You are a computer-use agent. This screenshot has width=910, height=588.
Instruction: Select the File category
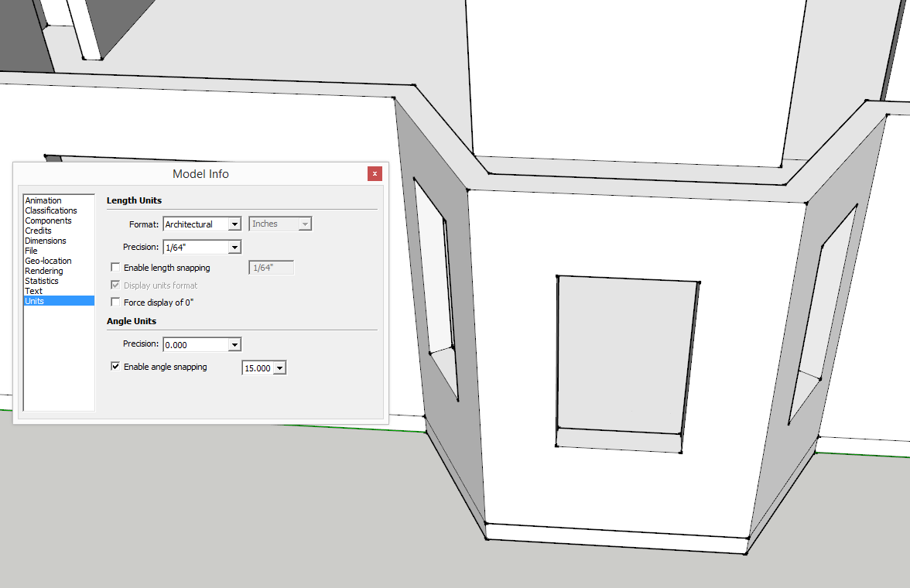(x=31, y=250)
